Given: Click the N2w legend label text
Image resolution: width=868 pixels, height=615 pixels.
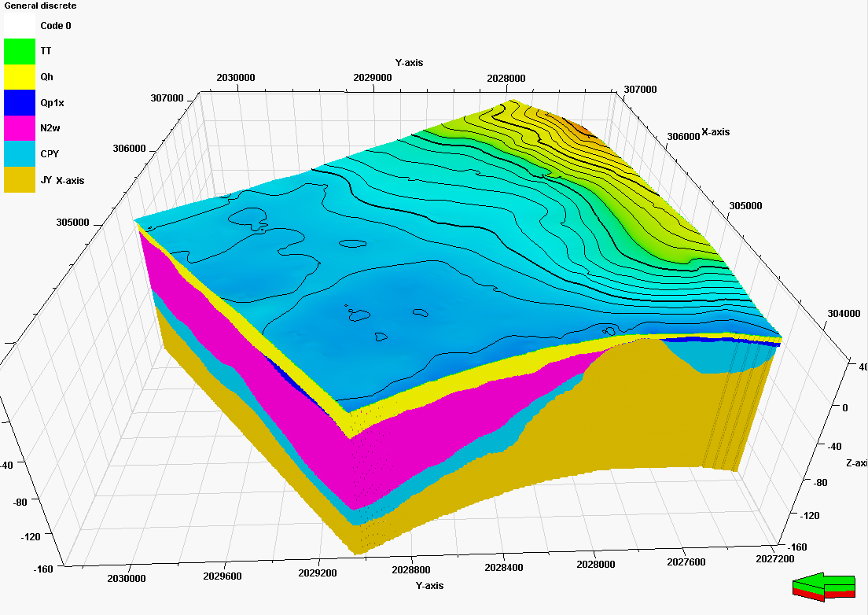Looking at the screenshot, I should click(52, 128).
